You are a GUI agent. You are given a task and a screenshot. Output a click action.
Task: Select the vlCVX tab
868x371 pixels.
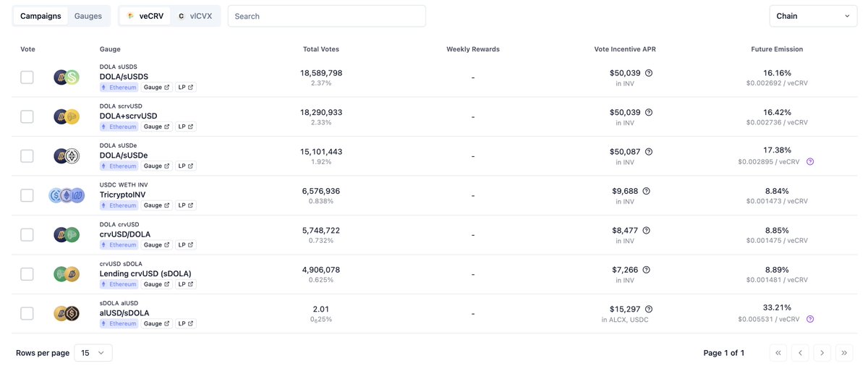coord(195,16)
